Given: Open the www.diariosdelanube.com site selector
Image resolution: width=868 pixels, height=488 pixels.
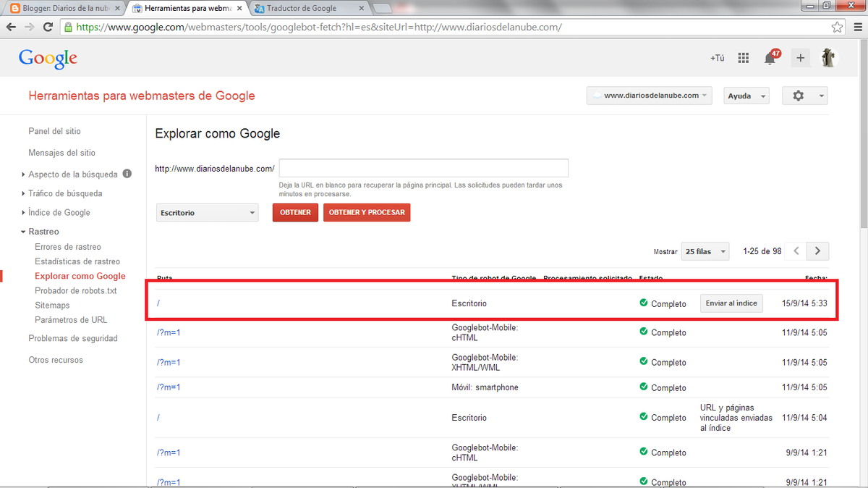Looking at the screenshot, I should click(650, 96).
